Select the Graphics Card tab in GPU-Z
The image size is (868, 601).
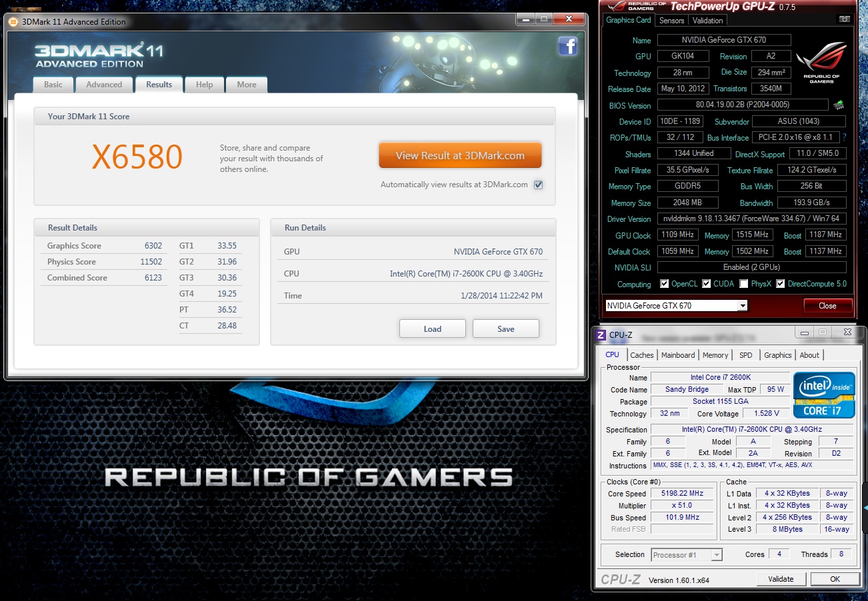pos(629,20)
